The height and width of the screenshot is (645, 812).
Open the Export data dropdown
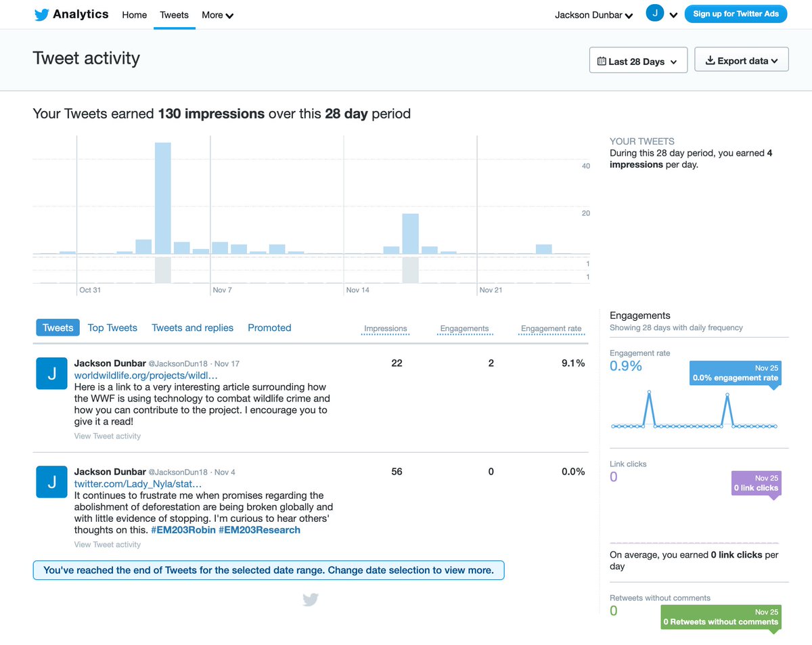[742, 60]
